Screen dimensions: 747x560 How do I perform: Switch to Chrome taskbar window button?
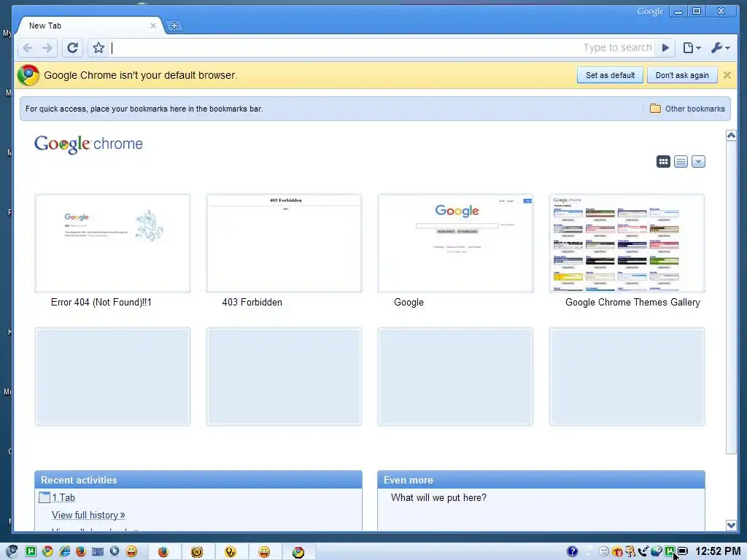tap(298, 551)
